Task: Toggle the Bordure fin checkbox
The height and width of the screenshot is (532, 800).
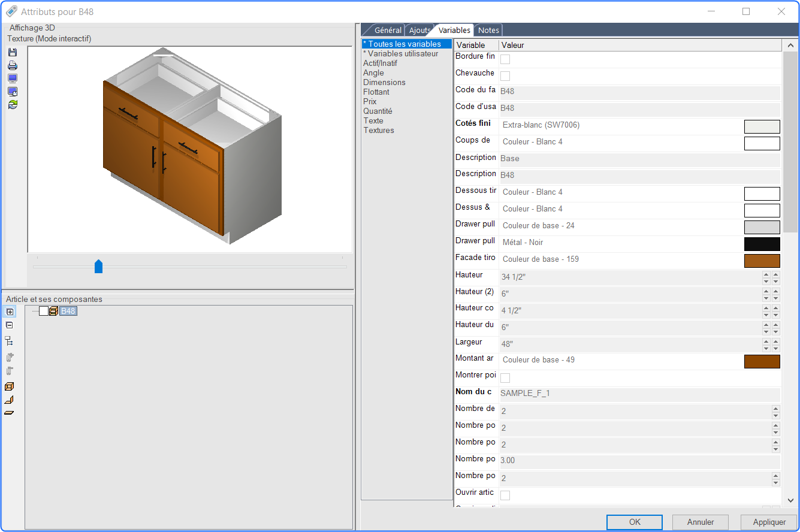Action: pos(505,59)
